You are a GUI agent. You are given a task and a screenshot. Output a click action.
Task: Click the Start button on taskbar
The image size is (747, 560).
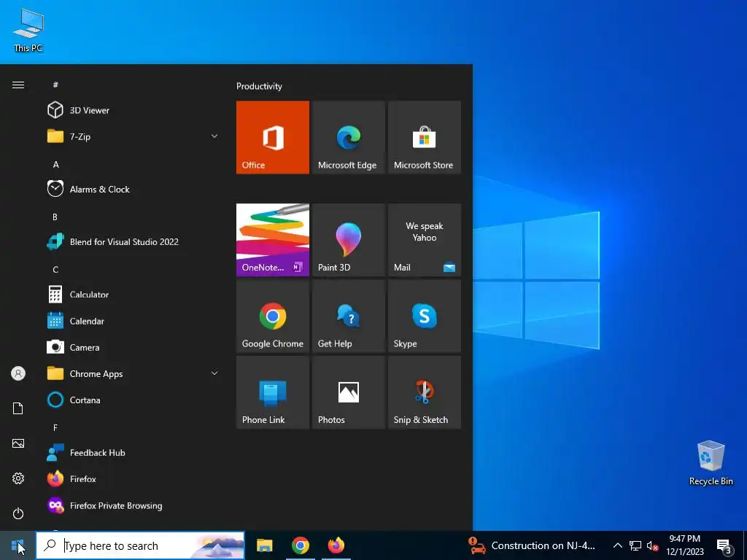[18, 545]
